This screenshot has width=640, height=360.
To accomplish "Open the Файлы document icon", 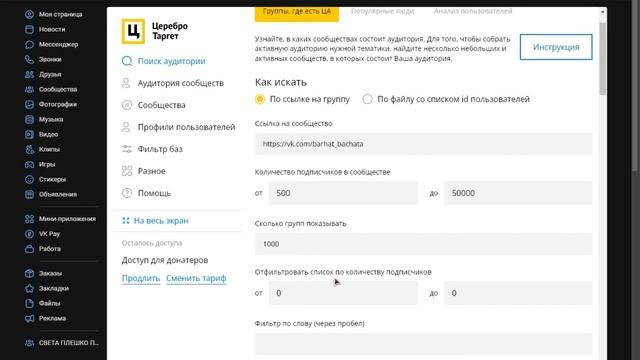I will [29, 303].
